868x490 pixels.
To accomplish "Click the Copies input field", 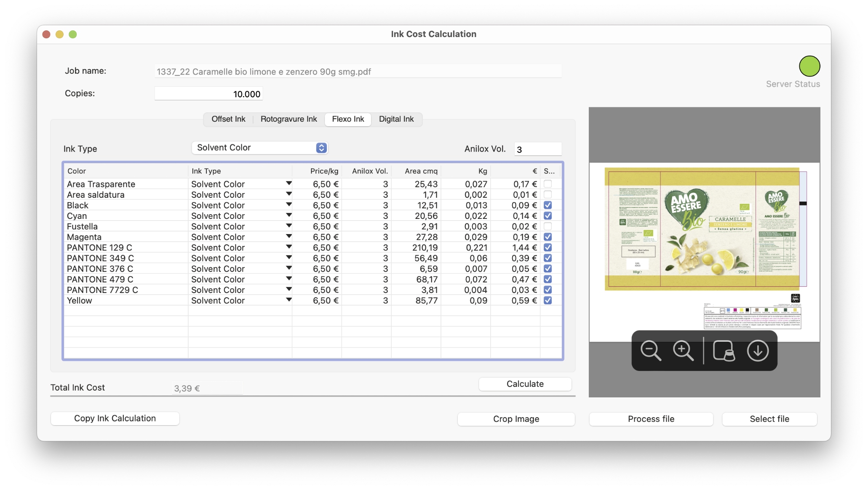I will pos(209,94).
